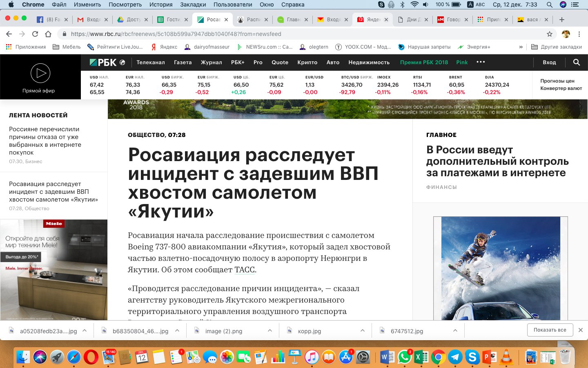This screenshot has height=368, width=588.
Task: Open the Chrome three-dot menu
Action: 579,34
